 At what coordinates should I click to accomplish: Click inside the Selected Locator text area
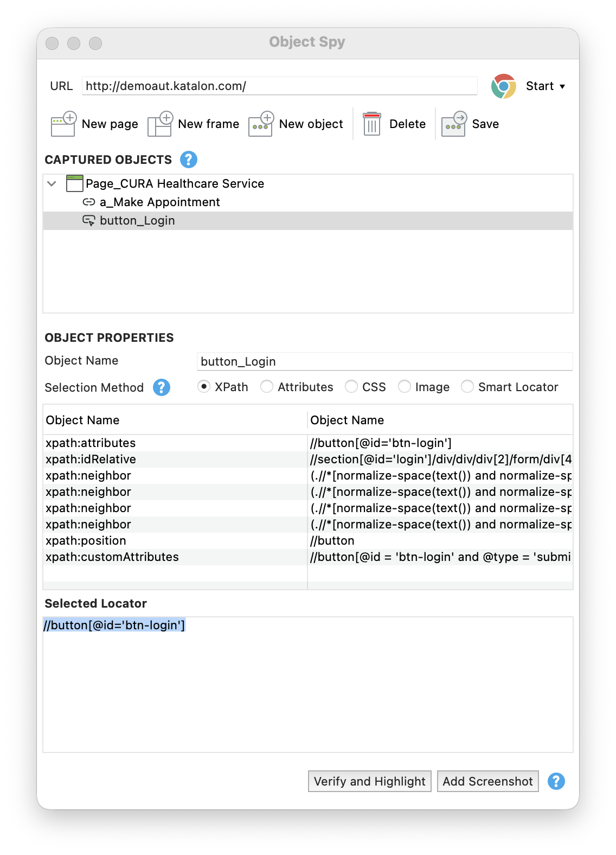(x=308, y=685)
